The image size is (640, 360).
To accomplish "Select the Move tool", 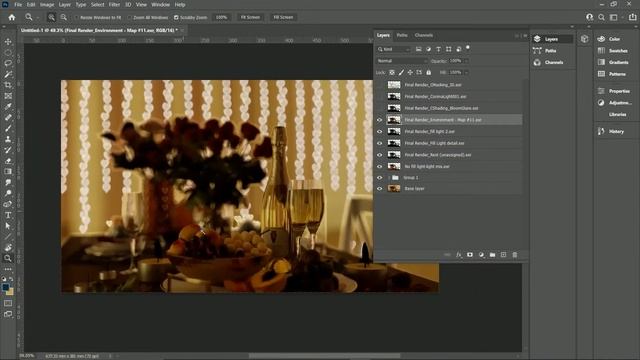I will tap(8, 42).
